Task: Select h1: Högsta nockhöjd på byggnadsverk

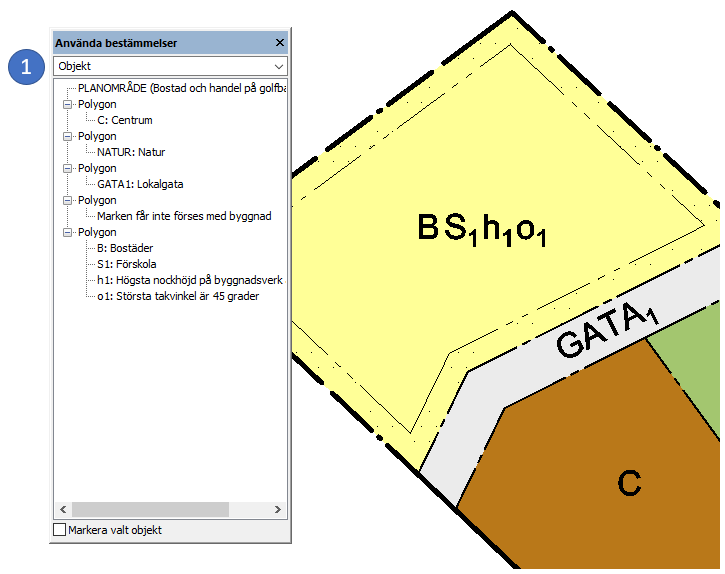Action: click(190, 280)
